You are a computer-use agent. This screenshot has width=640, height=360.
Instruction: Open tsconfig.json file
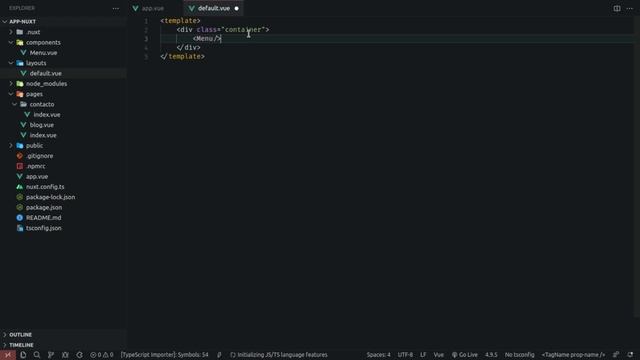coord(44,228)
